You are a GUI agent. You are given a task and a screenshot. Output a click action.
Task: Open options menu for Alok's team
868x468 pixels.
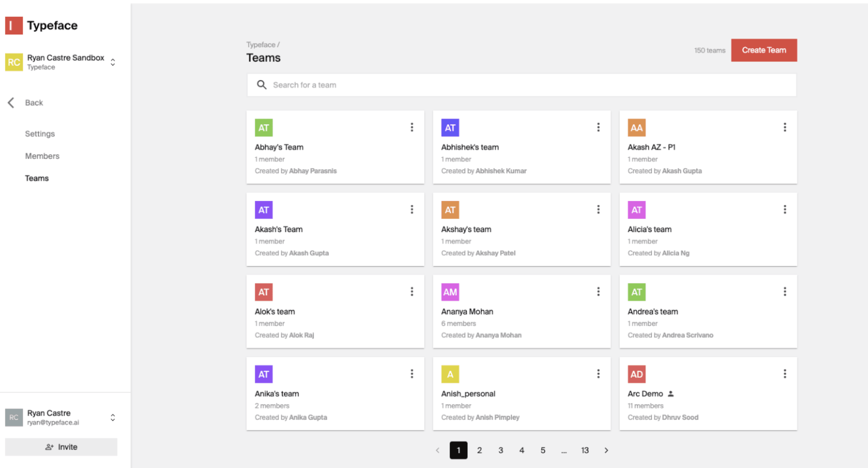tap(412, 292)
